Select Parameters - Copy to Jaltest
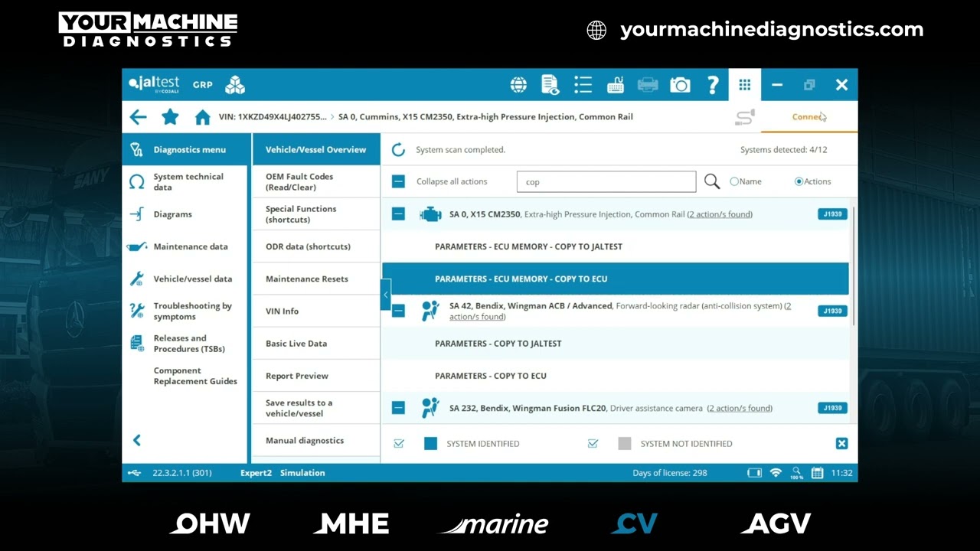The height and width of the screenshot is (551, 980). [616, 344]
